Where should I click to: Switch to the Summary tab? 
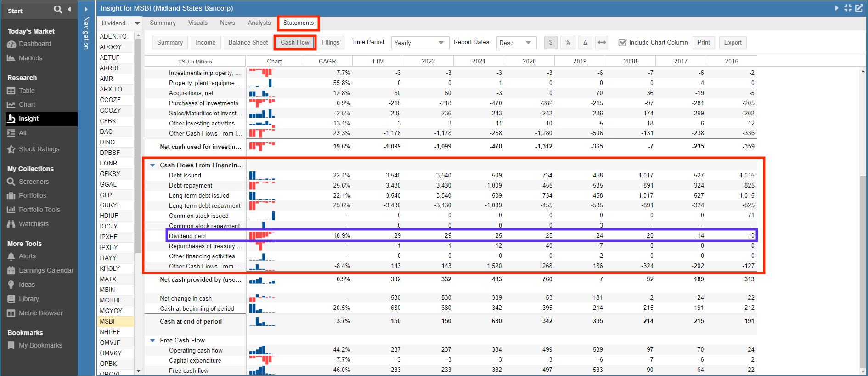click(163, 23)
